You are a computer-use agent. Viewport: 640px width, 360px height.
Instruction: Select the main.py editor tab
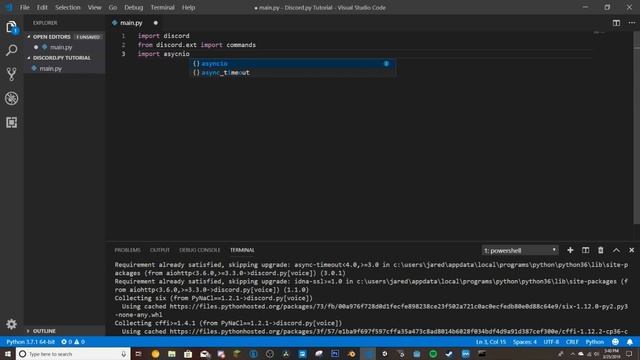[x=131, y=23]
